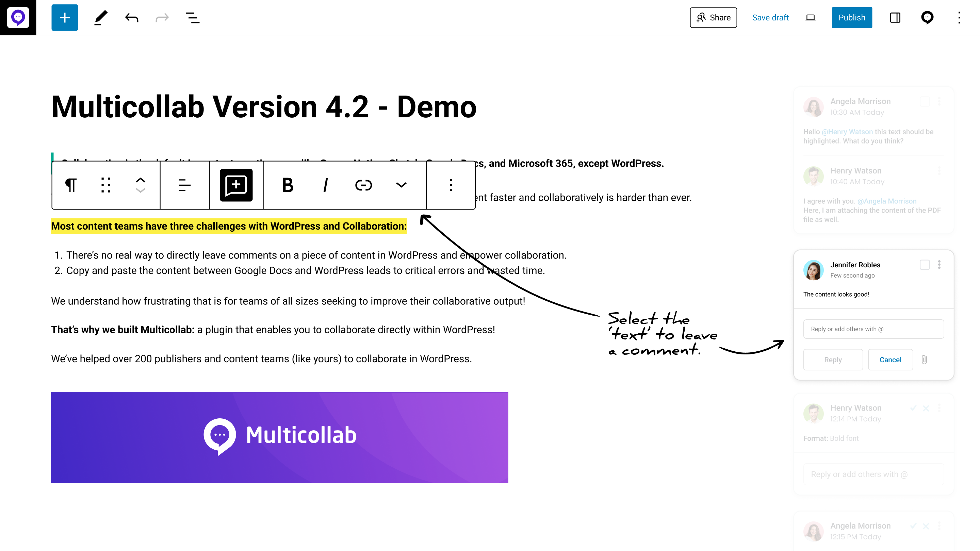Image resolution: width=980 pixels, height=551 pixels.
Task: Click the drag handle reorder icon
Action: coord(105,185)
